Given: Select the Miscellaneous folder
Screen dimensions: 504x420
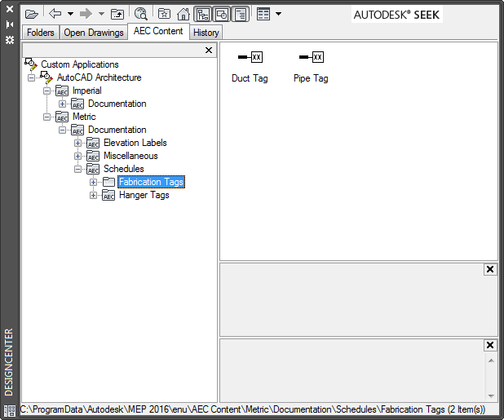Looking at the screenshot, I should 130,156.
